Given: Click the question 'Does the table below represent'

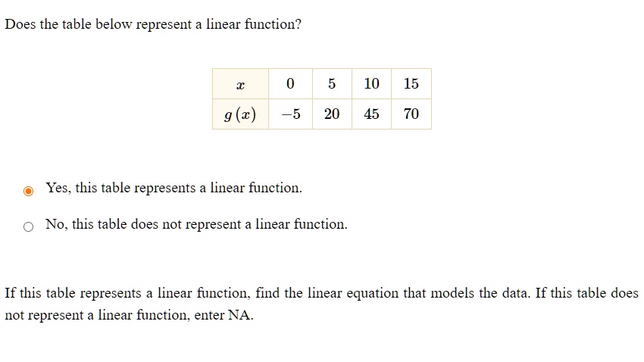Looking at the screenshot, I should point(98,24).
